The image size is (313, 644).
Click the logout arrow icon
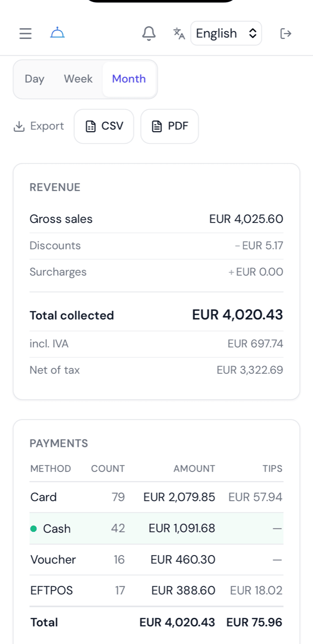286,34
